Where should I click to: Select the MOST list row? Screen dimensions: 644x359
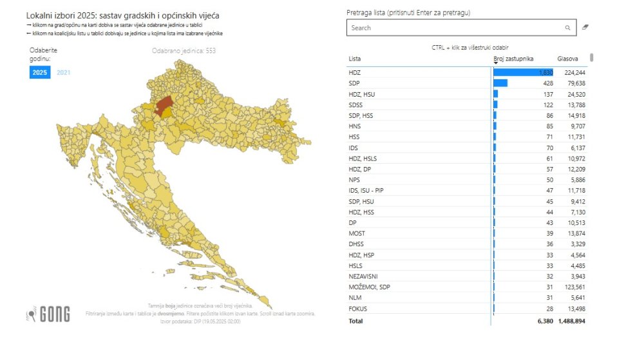pyautogui.click(x=467, y=233)
